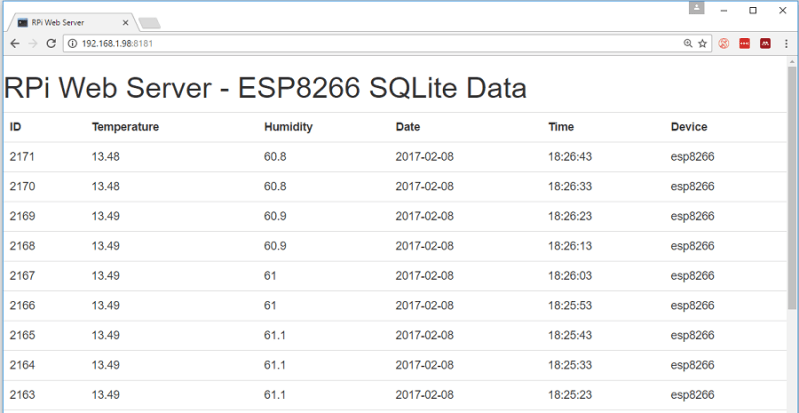Click the browser forward arrow
Screen dimensions: 799x413
[x=32, y=44]
